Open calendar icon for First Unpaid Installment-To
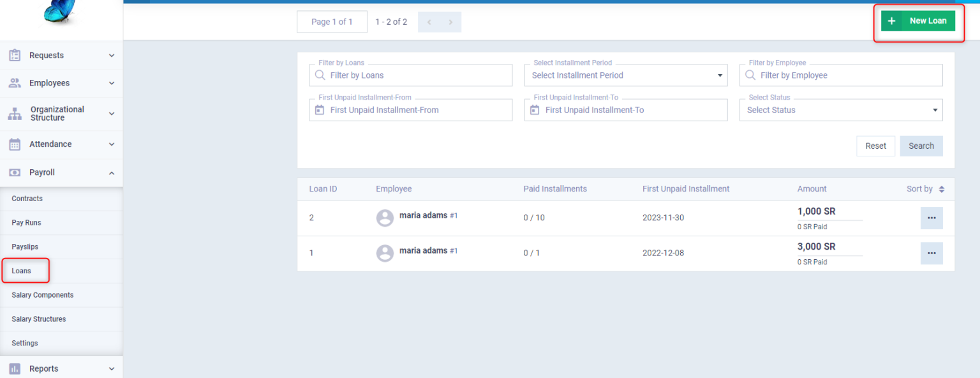 [x=535, y=110]
